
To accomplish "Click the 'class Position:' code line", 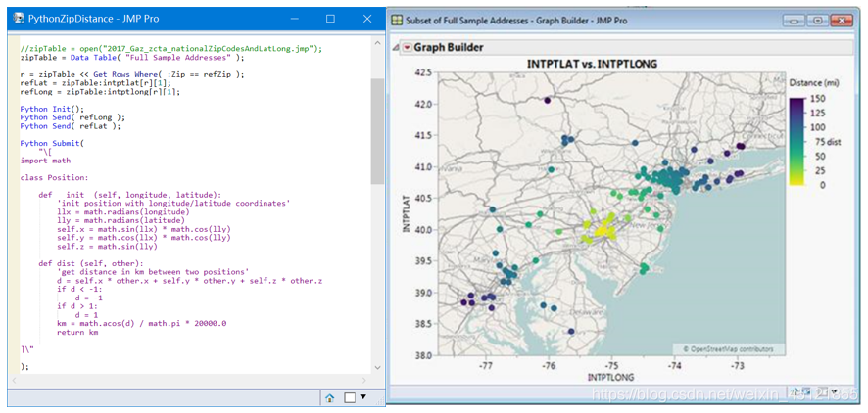I will [54, 178].
